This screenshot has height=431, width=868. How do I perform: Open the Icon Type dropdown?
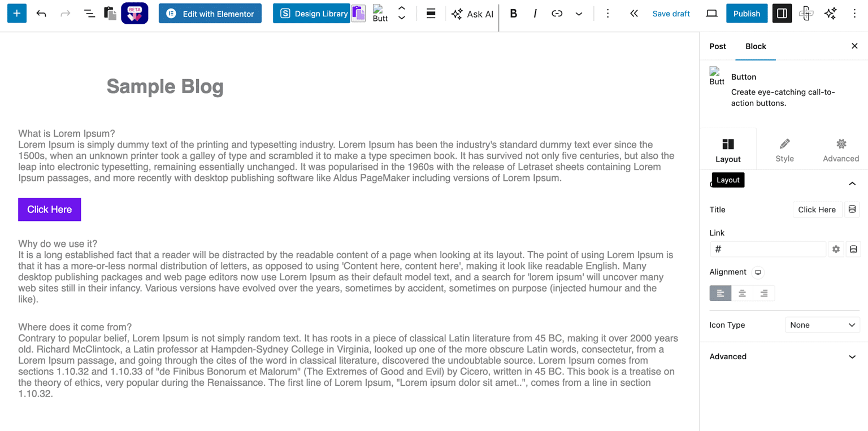point(822,325)
